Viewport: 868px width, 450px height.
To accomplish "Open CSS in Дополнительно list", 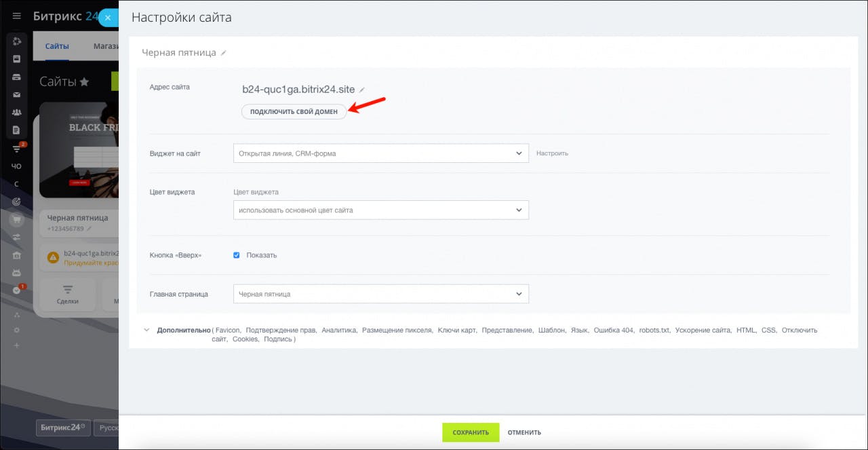I will pos(768,331).
